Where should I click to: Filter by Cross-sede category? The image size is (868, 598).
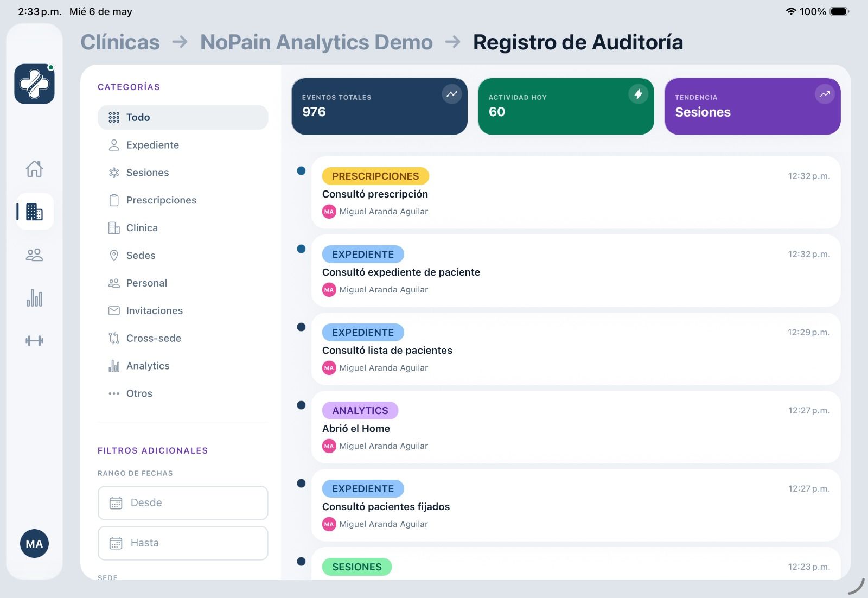[183, 339]
